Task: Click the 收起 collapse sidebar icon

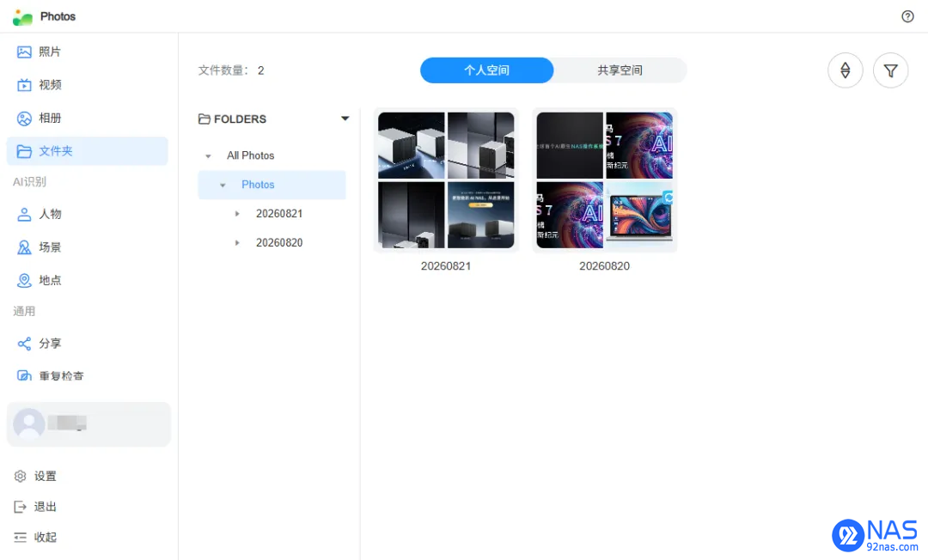Action: [20, 537]
